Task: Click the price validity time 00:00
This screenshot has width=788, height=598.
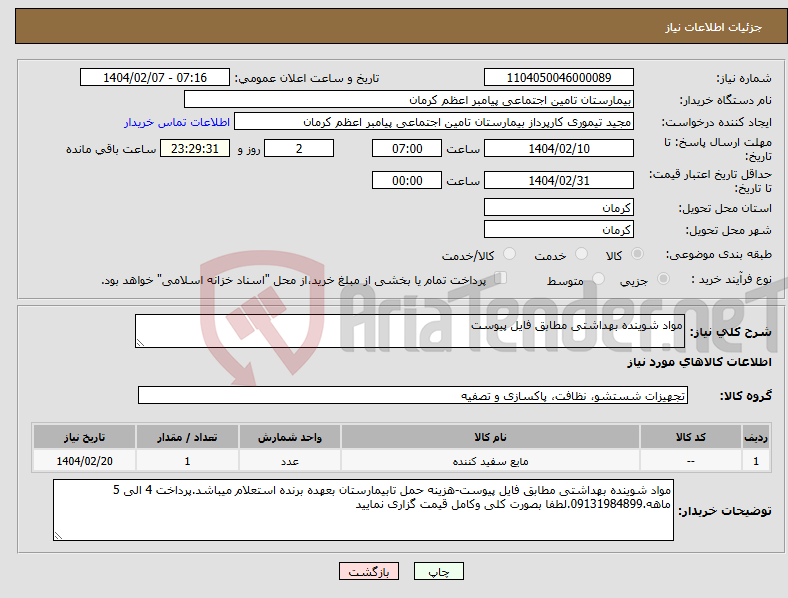Action: [407, 180]
